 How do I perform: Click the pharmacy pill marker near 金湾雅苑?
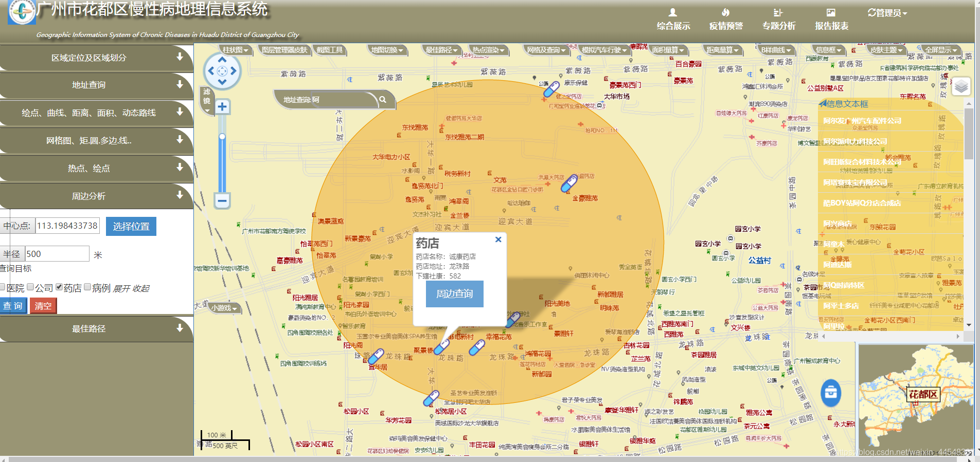(x=568, y=184)
